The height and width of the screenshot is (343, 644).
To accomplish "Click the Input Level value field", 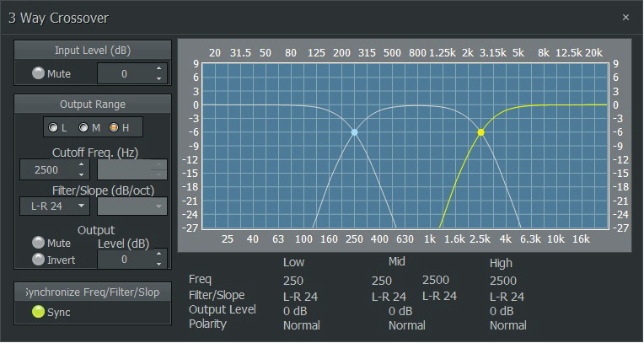I will coord(124,74).
